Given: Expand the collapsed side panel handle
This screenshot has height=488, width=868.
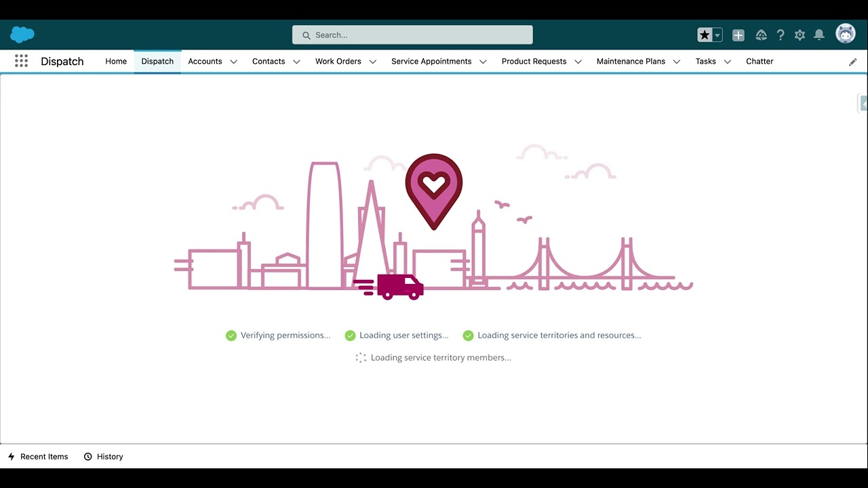Looking at the screenshot, I should coord(863,103).
